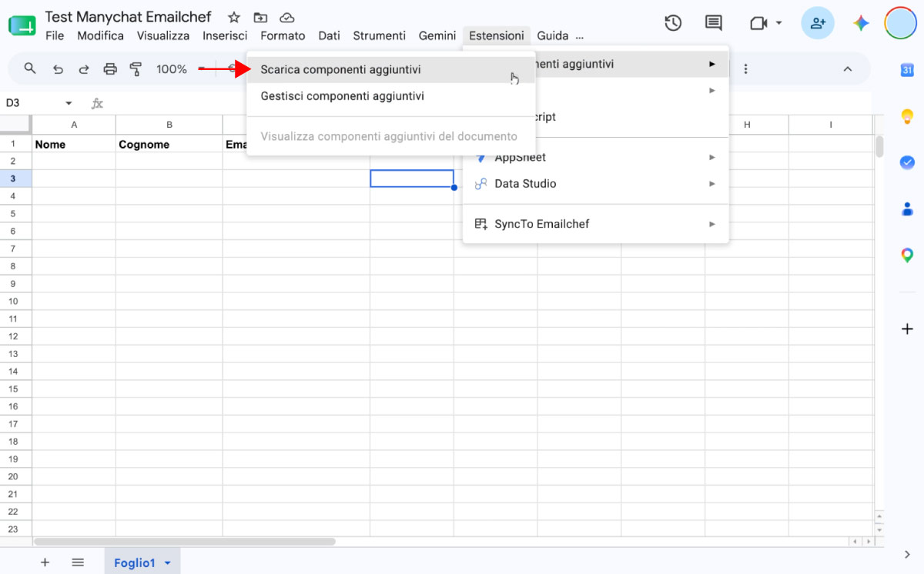Show all sheets list icon
924x574 pixels.
click(78, 562)
